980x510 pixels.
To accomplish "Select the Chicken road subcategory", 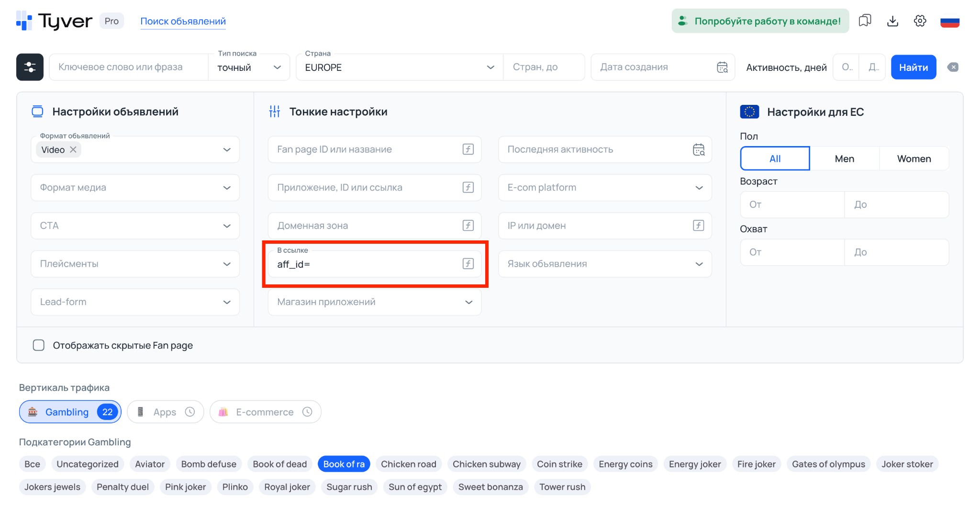I will click(409, 464).
